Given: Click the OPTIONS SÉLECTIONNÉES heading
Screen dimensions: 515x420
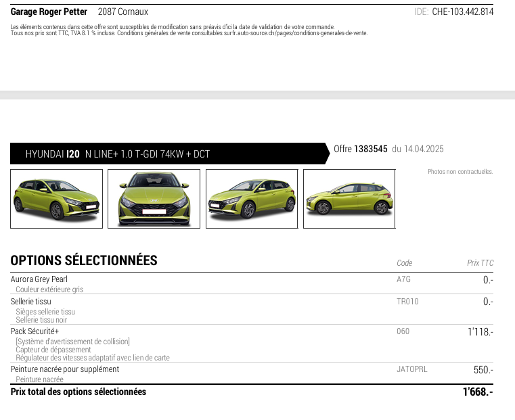Looking at the screenshot, I should pos(84,260).
